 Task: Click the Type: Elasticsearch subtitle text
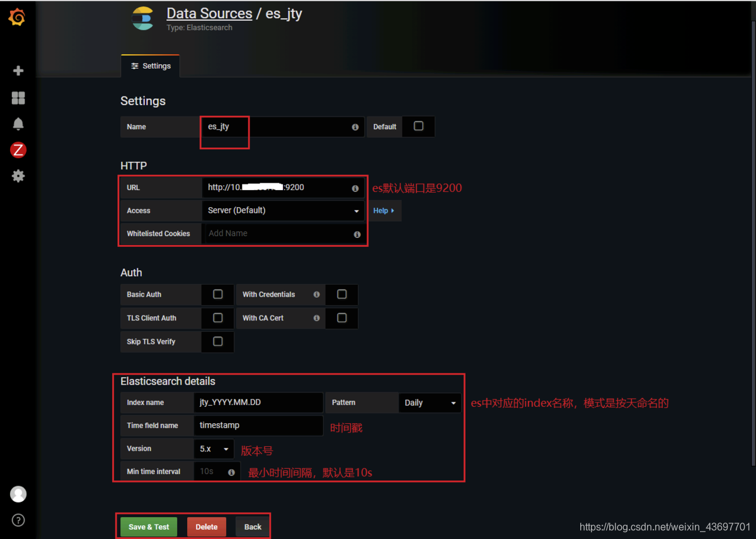coord(199,28)
